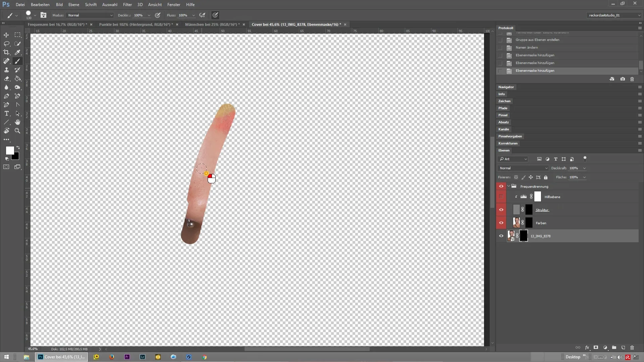Expand the Kanäle panel
This screenshot has width=644, height=362.
point(503,129)
